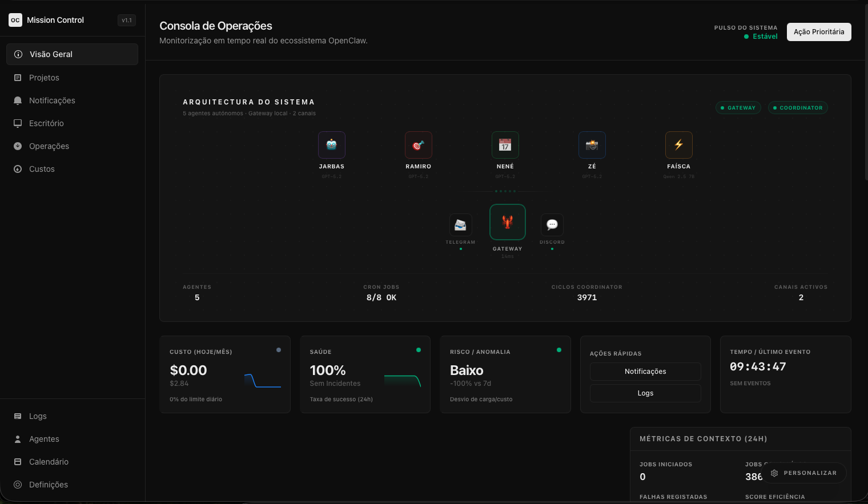Click the Logs icon in sidebar
Image resolution: width=868 pixels, height=504 pixels.
click(18, 416)
